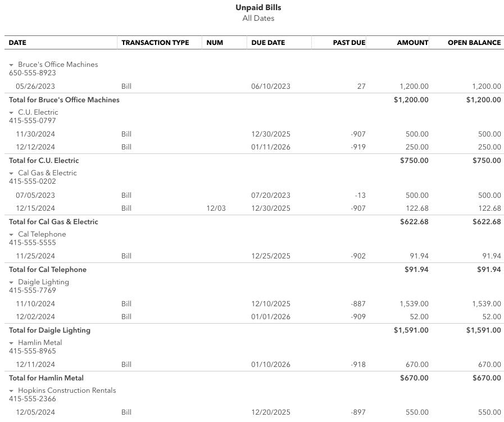The image size is (504, 422).
Task: Collapse the Cal Telephone vendor group
Action: (11, 235)
